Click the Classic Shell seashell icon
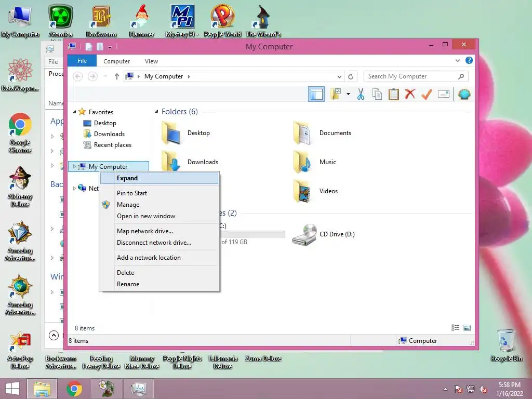The width and height of the screenshot is (532, 399). tap(464, 94)
